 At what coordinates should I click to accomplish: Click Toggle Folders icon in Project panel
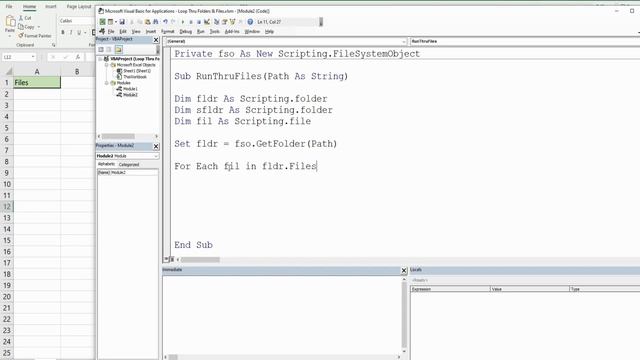coord(119,49)
